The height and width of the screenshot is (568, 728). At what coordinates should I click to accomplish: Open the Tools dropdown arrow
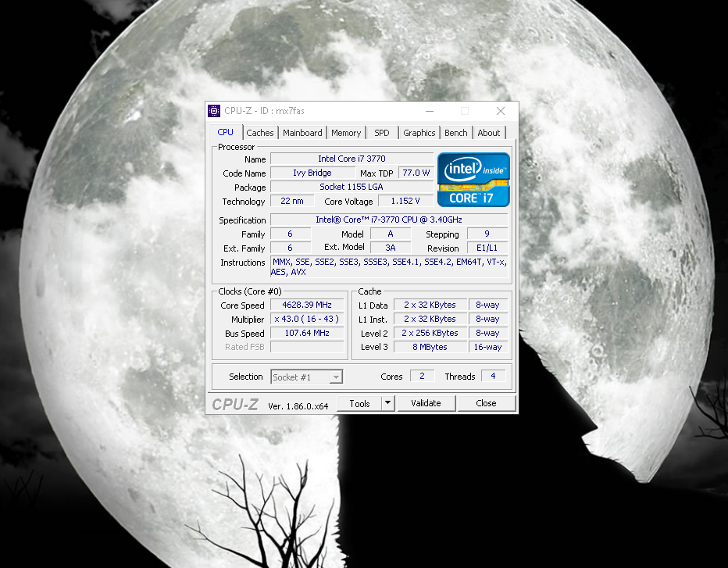(387, 403)
